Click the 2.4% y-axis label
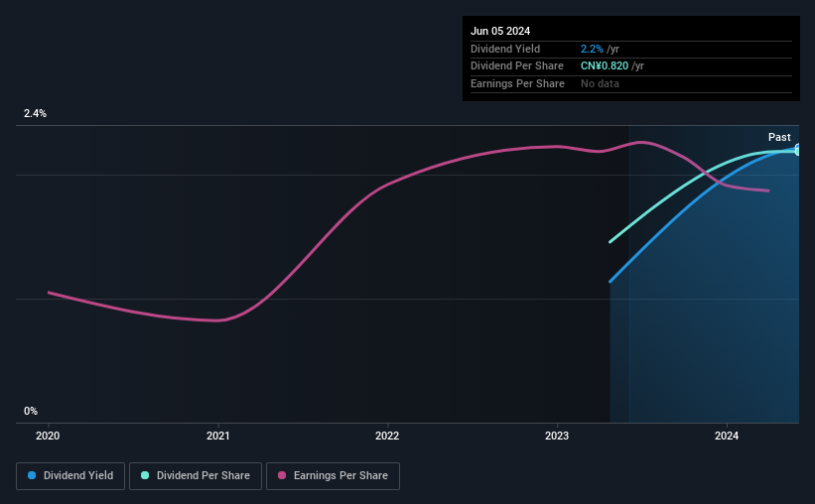The width and height of the screenshot is (815, 504). coord(35,113)
